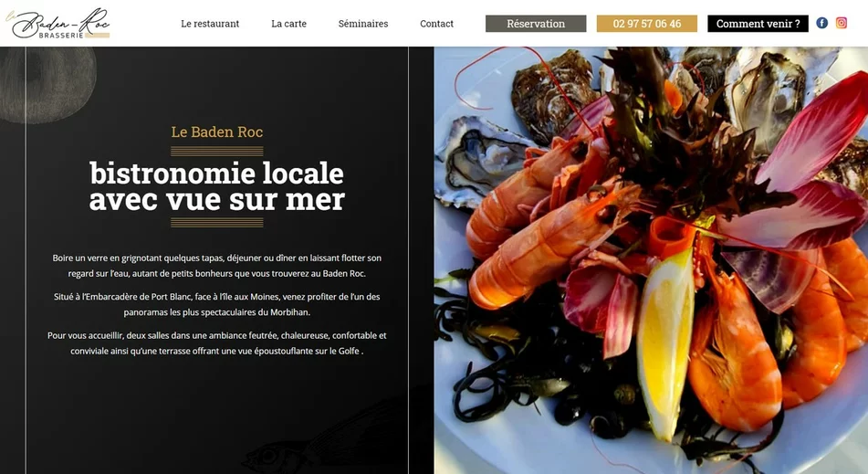
Task: Open the La carte menu
Action: coord(288,24)
